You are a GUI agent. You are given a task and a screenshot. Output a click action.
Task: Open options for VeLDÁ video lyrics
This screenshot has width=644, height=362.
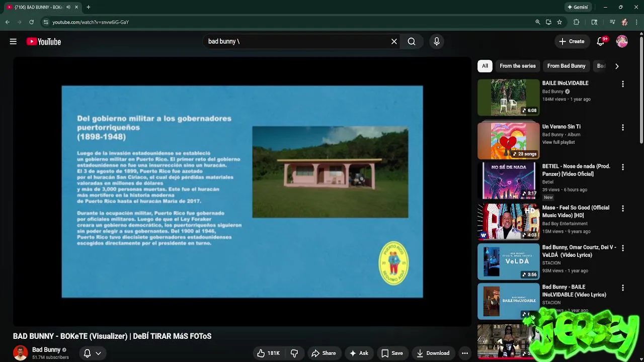point(623,248)
